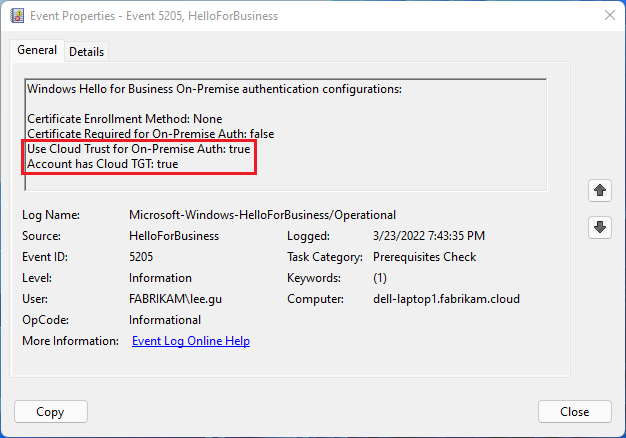Select the General tab

tap(37, 51)
